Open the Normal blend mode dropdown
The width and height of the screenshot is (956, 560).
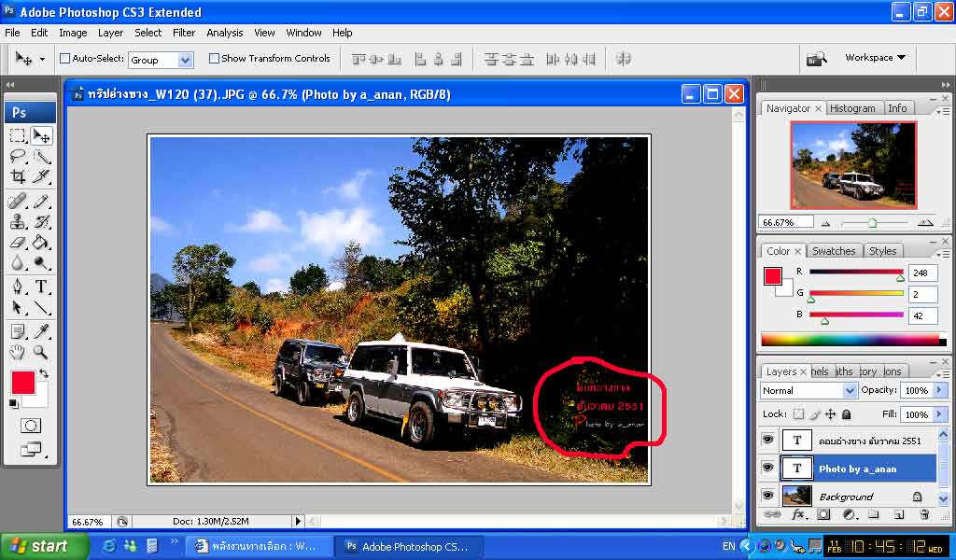point(808,390)
